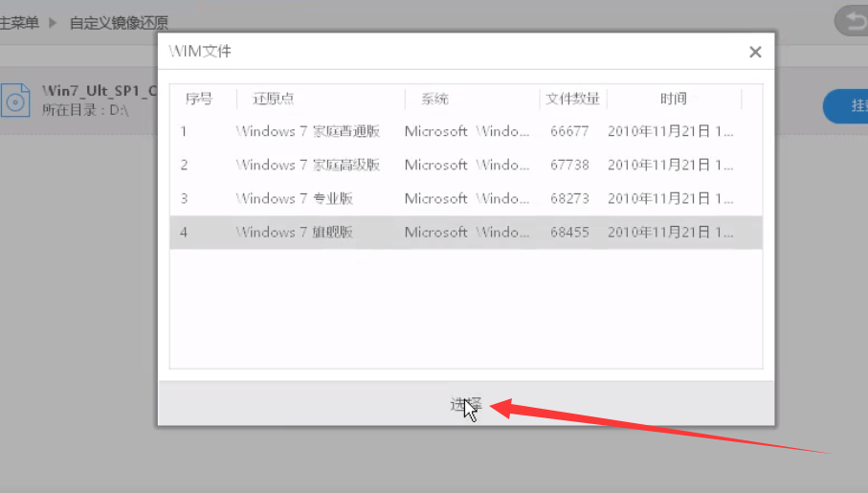This screenshot has width=868, height=493.
Task: Click the disc image file icon
Action: pos(16,100)
